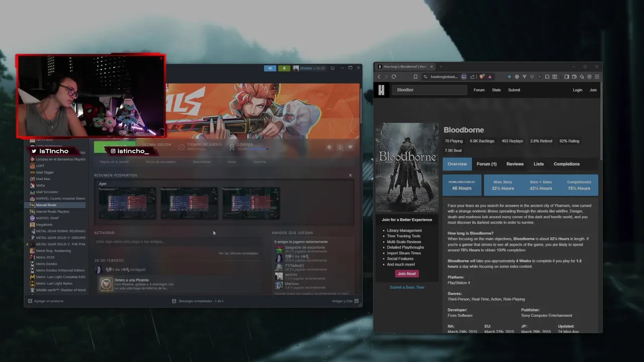Open the browser extensions puzzle icon
This screenshot has height=362, width=644.
547,76
